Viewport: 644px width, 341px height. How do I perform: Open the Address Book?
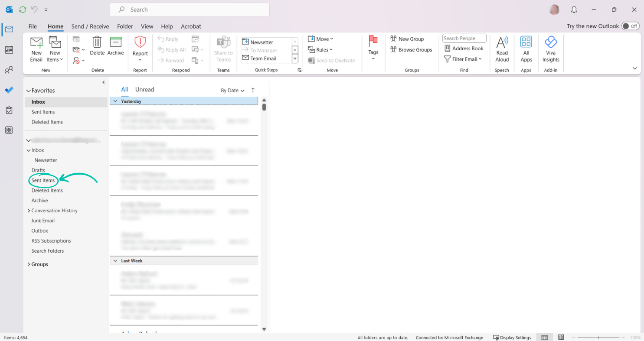click(464, 48)
